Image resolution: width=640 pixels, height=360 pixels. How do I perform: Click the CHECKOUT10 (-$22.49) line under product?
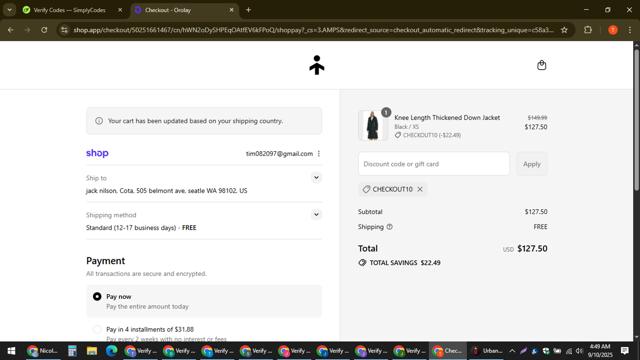point(428,135)
